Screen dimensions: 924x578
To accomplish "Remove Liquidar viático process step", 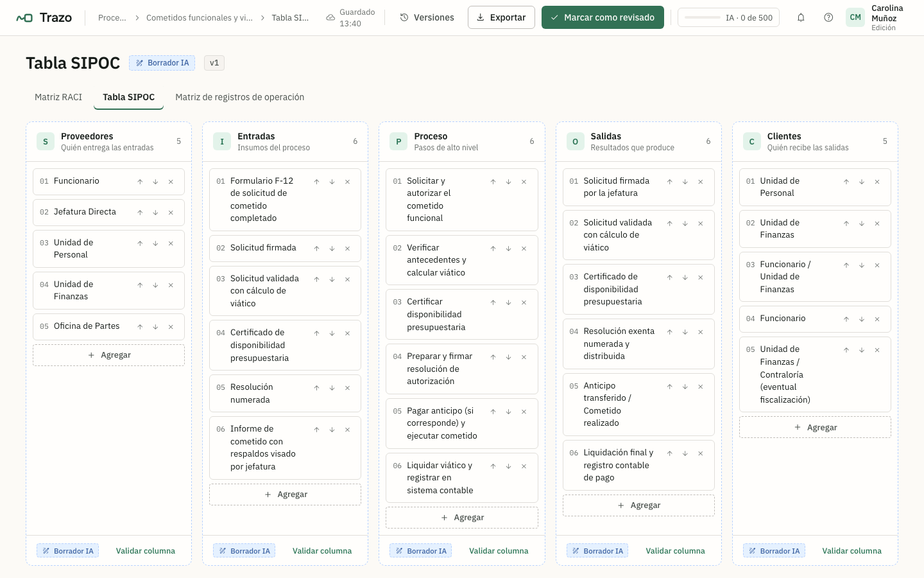I will (524, 466).
